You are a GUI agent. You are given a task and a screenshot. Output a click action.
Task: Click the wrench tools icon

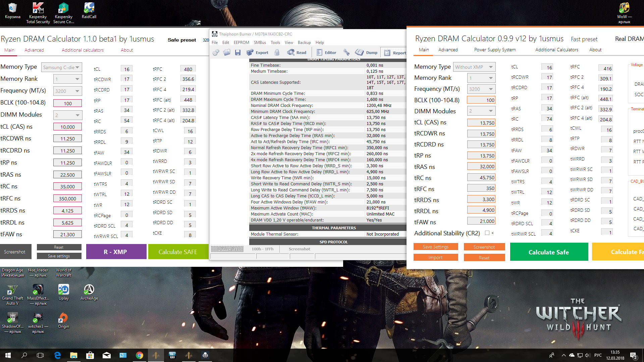pyautogui.click(x=346, y=53)
